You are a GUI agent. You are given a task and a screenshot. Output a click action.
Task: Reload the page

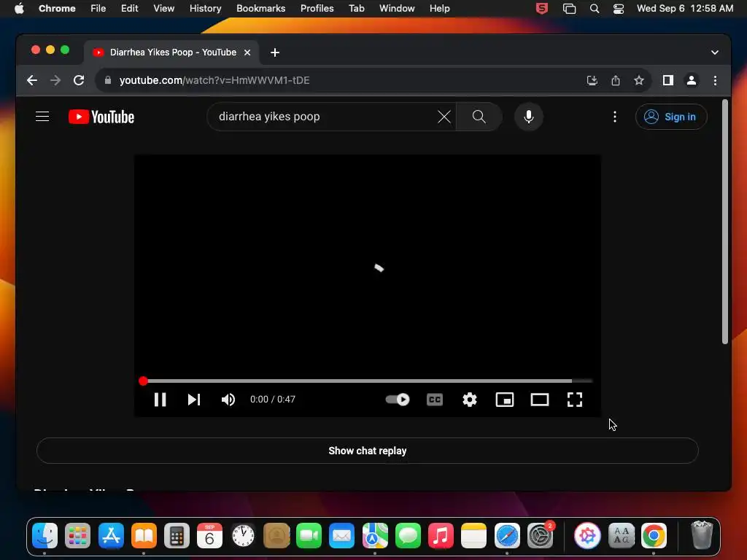click(79, 80)
